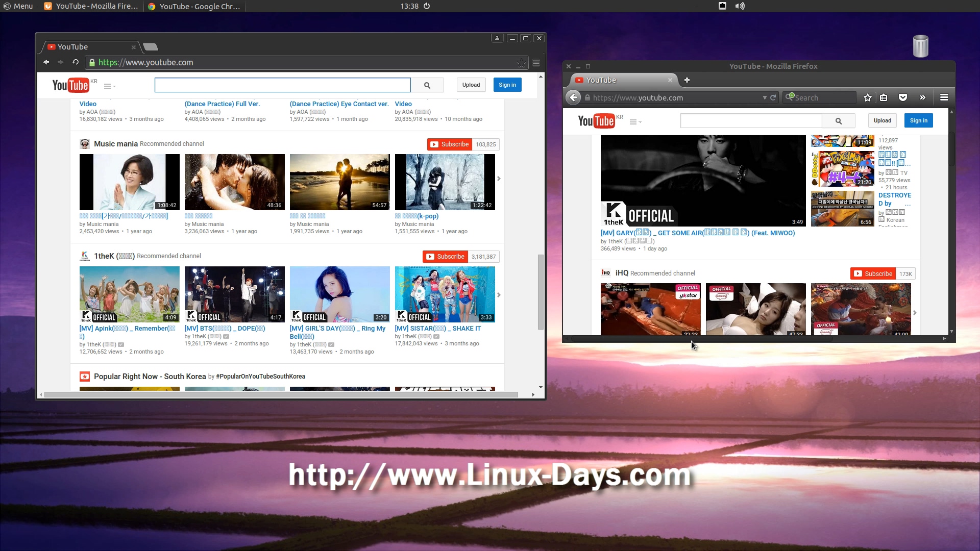Click Chrome address bar URL
This screenshot has height=551, width=980.
145,62
